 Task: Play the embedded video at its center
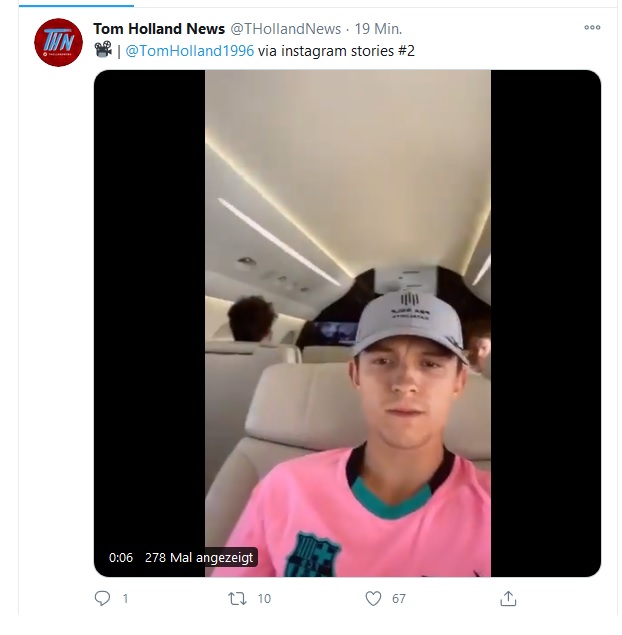[x=347, y=323]
